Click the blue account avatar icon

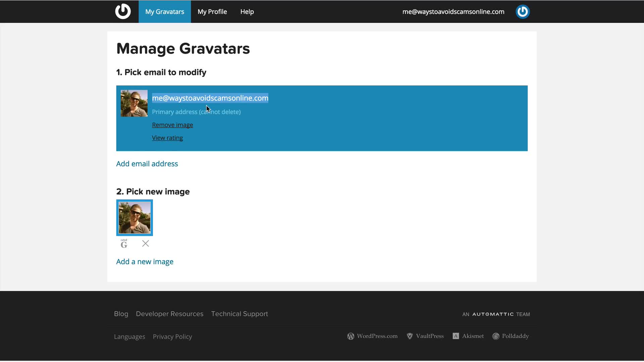point(523,11)
